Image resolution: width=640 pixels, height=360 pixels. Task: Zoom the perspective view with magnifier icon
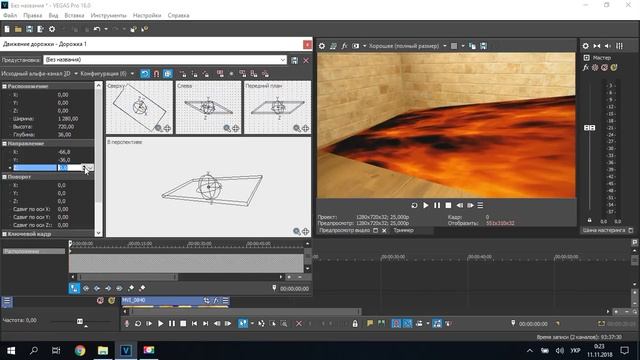(x=297, y=231)
